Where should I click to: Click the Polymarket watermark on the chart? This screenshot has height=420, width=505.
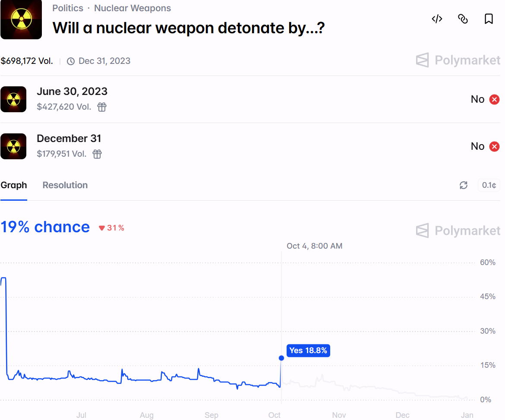pyautogui.click(x=458, y=231)
